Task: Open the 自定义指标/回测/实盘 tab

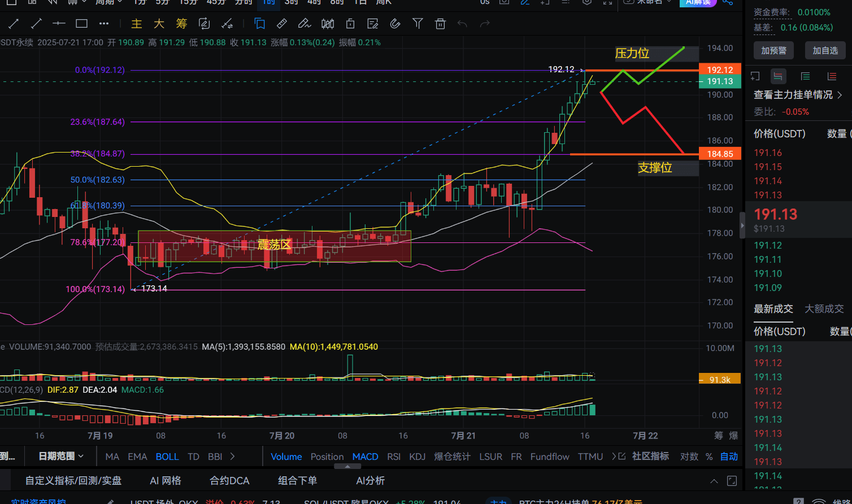Action: [x=73, y=481]
